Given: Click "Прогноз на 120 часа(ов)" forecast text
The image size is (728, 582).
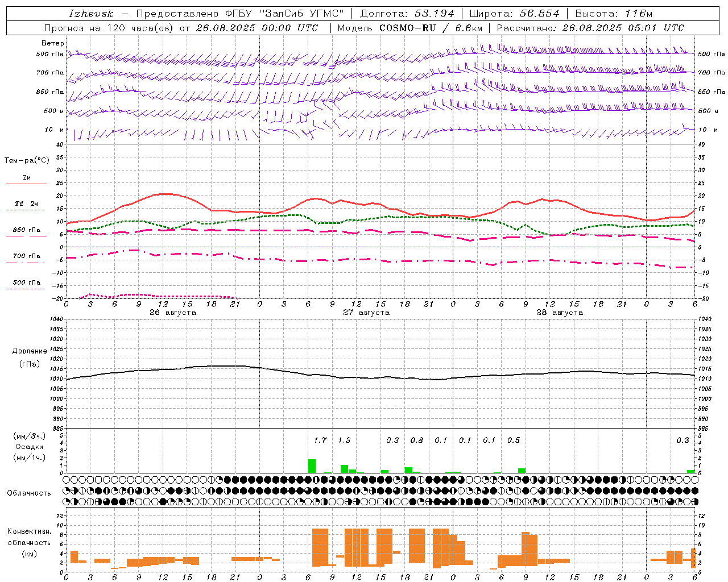Looking at the screenshot, I should pyautogui.click(x=109, y=28).
